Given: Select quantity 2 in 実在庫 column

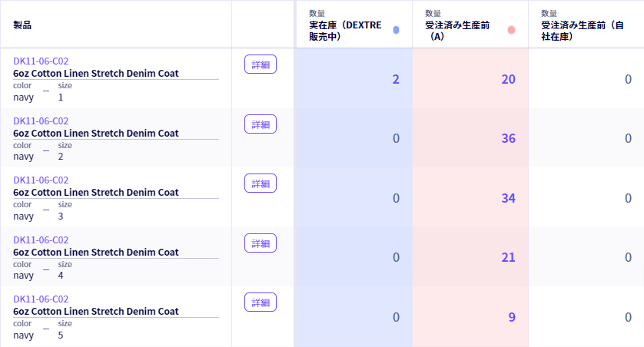Looking at the screenshot, I should [x=396, y=79].
